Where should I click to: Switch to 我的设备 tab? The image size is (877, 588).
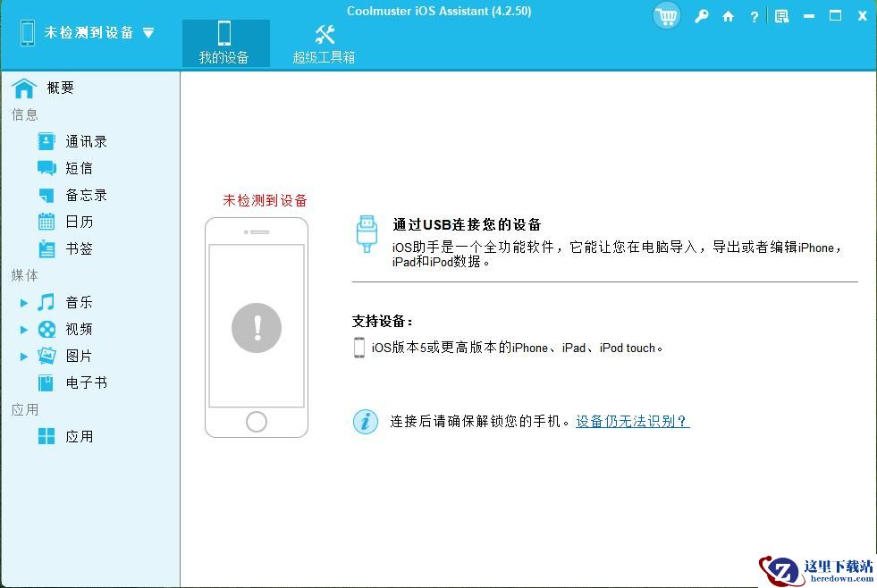[x=224, y=43]
